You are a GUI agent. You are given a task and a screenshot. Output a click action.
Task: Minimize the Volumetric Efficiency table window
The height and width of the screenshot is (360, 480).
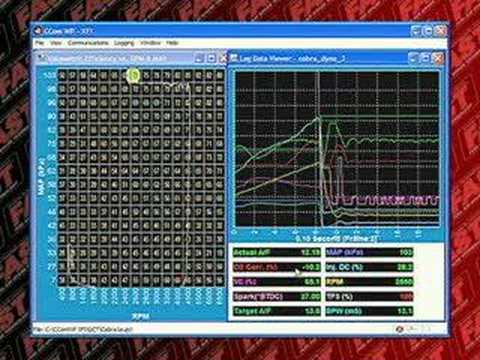(x=199, y=58)
